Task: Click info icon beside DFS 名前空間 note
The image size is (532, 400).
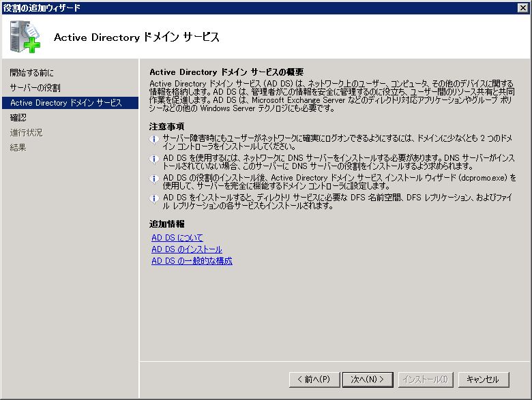Action: (154, 198)
